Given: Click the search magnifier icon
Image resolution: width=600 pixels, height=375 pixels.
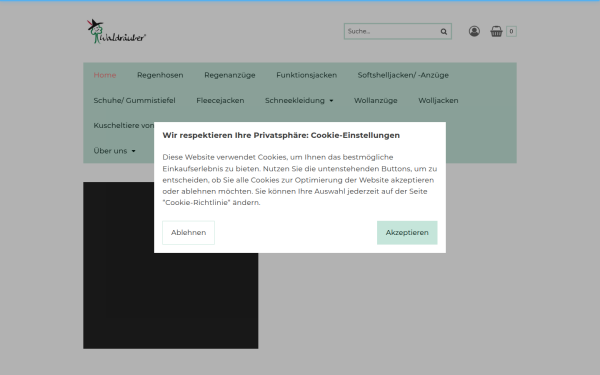Looking at the screenshot, I should click(x=443, y=31).
